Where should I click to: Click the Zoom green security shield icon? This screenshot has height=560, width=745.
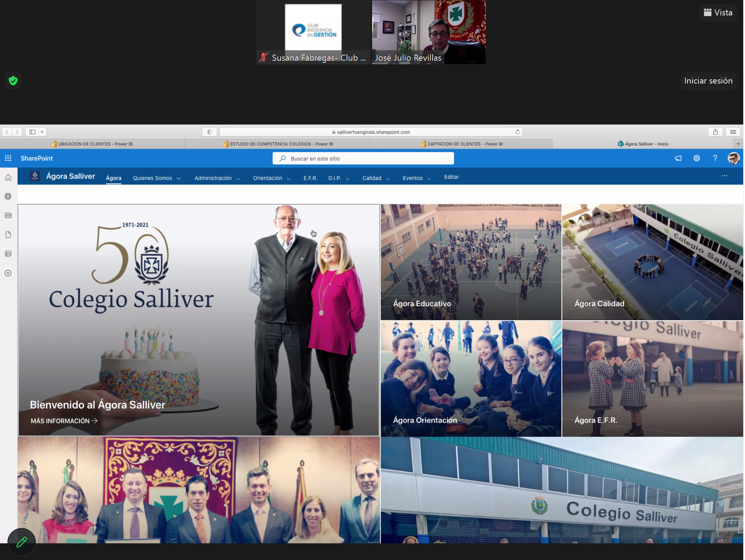click(13, 81)
